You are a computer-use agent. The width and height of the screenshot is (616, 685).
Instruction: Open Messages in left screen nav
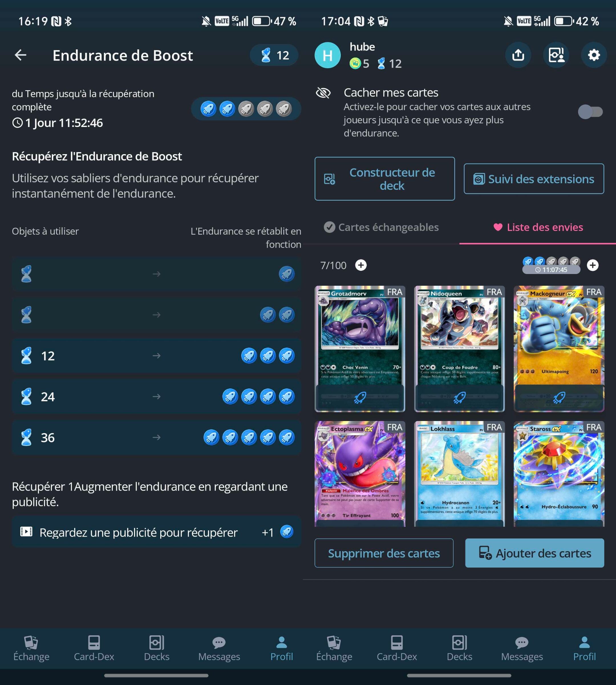tap(219, 648)
